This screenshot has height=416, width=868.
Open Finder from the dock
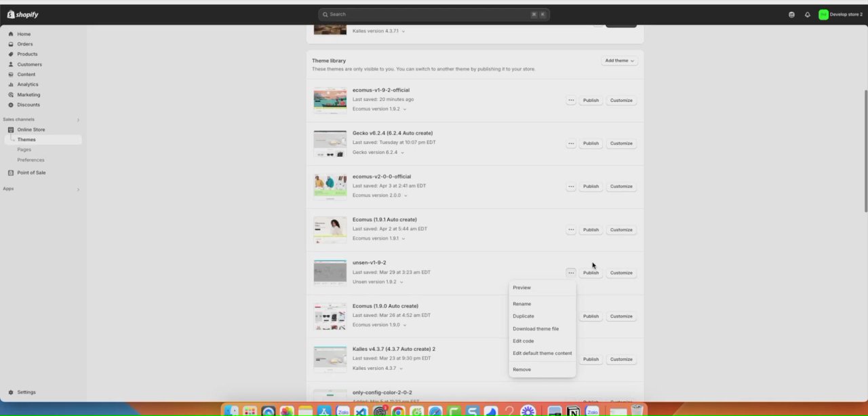tap(232, 411)
